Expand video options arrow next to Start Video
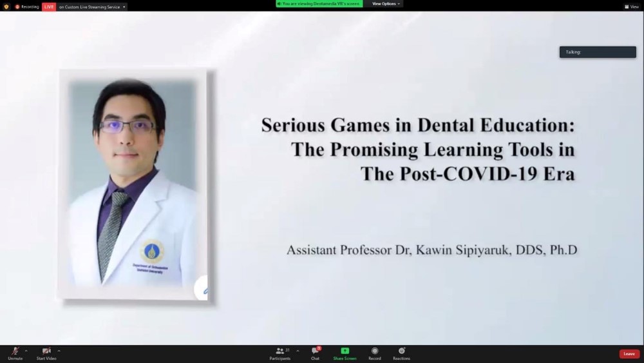 [x=59, y=351]
